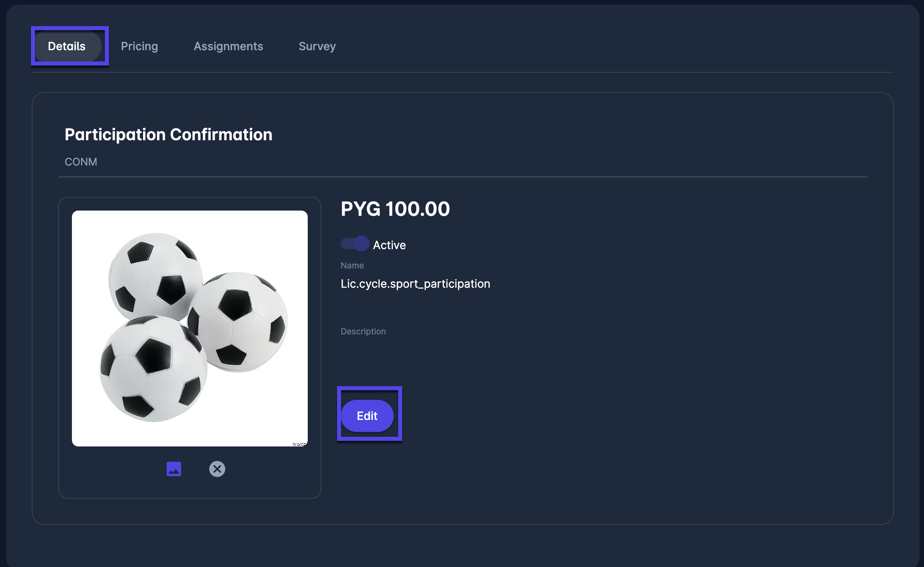Go to the Survey tab
The width and height of the screenshot is (924, 567).
pos(317,46)
